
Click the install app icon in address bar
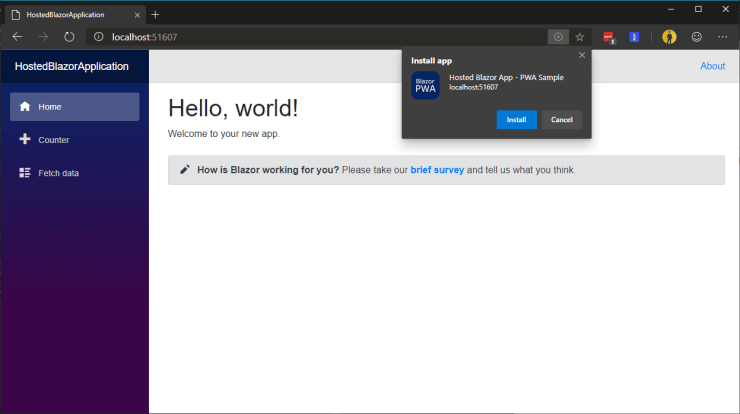pyautogui.click(x=558, y=37)
